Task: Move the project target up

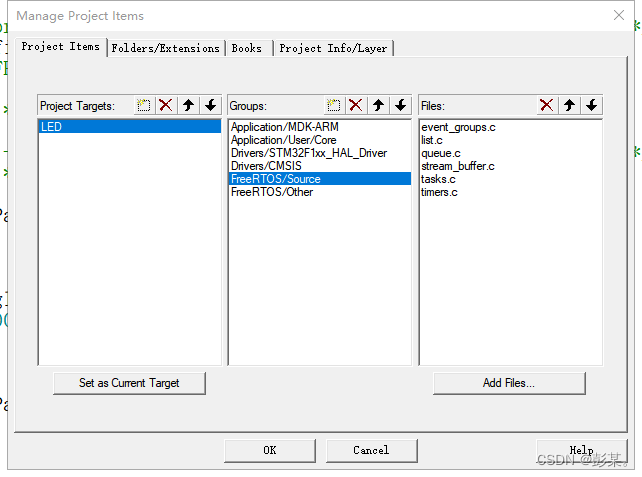Action: 188,106
